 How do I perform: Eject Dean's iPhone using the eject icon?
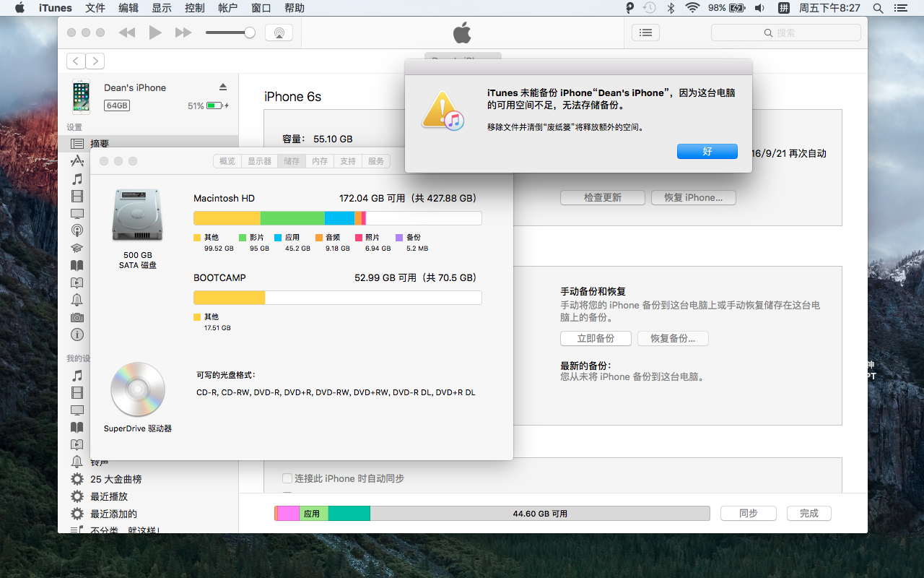click(223, 87)
